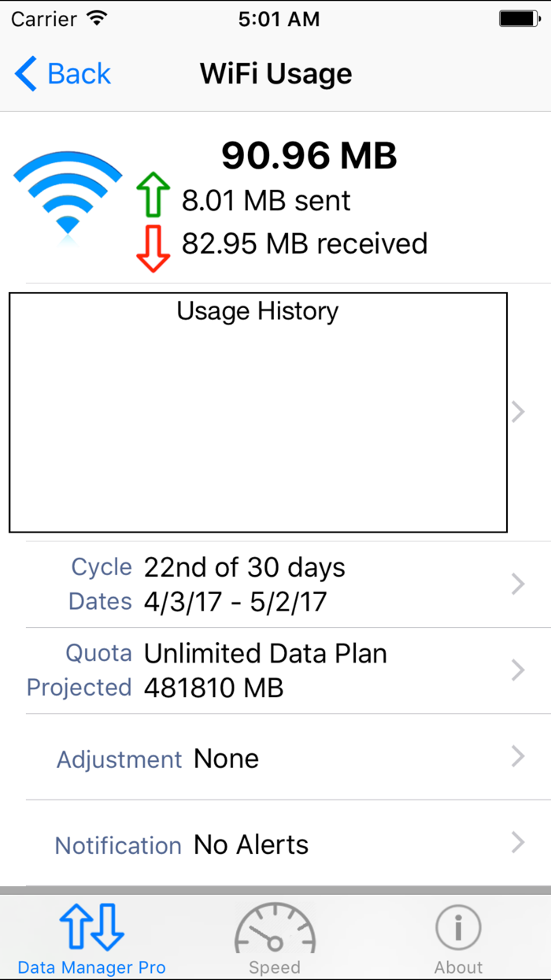551x980 pixels.
Task: Expand the Usage History chevron
Action: tap(518, 412)
